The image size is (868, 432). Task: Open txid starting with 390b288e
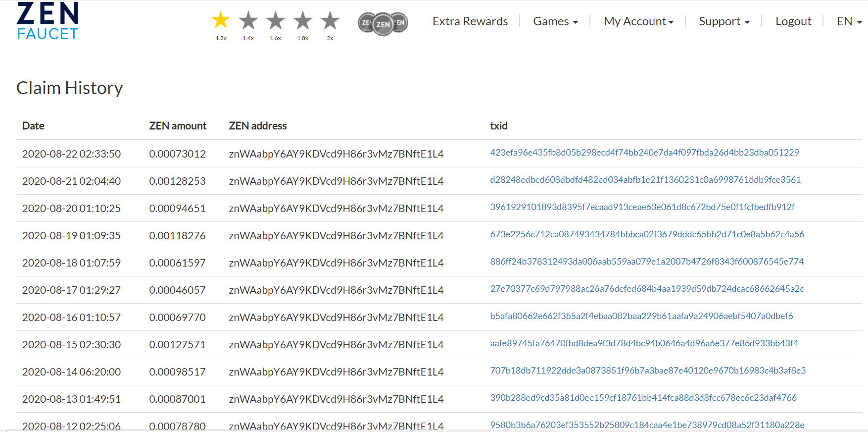pos(643,398)
